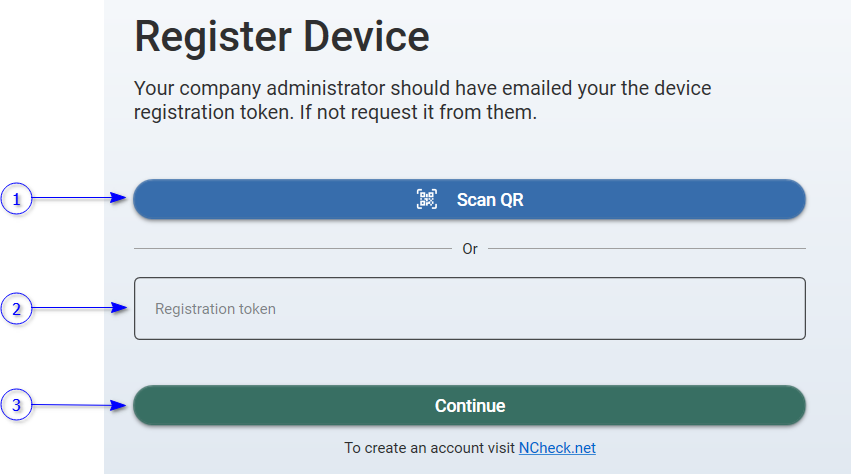Click the numbered callout circle 1

(x=16, y=199)
